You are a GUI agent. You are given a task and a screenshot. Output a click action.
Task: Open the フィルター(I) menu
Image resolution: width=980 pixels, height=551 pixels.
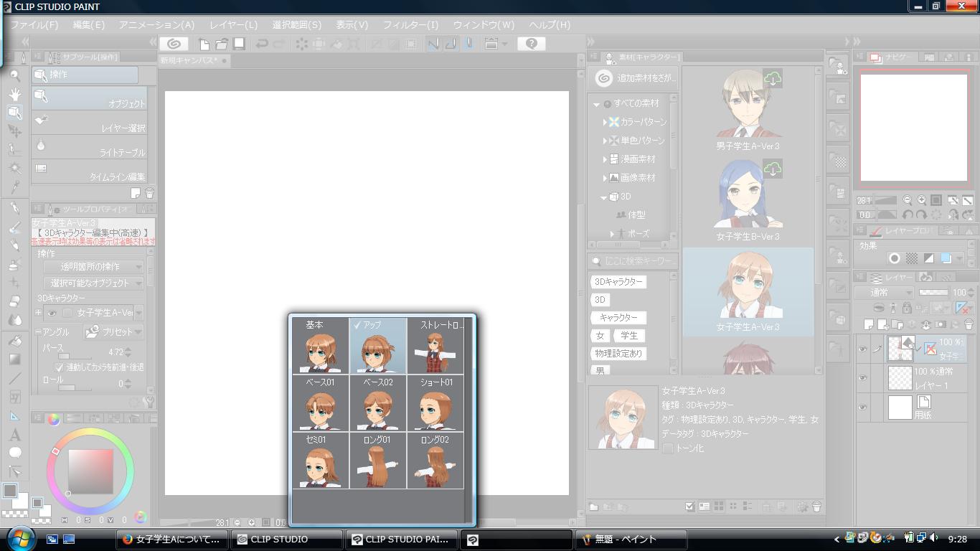[x=410, y=24]
